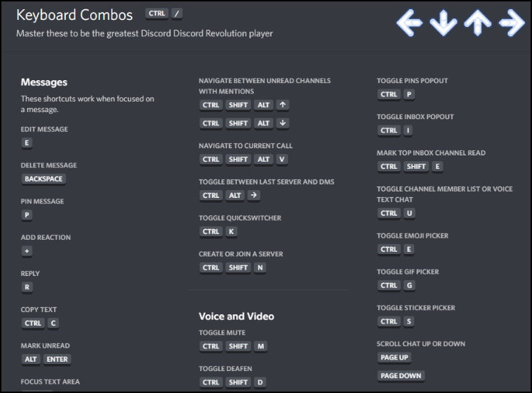Click the K key under Toggle Quickswitcher
Image resolution: width=532 pixels, height=393 pixels.
231,232
